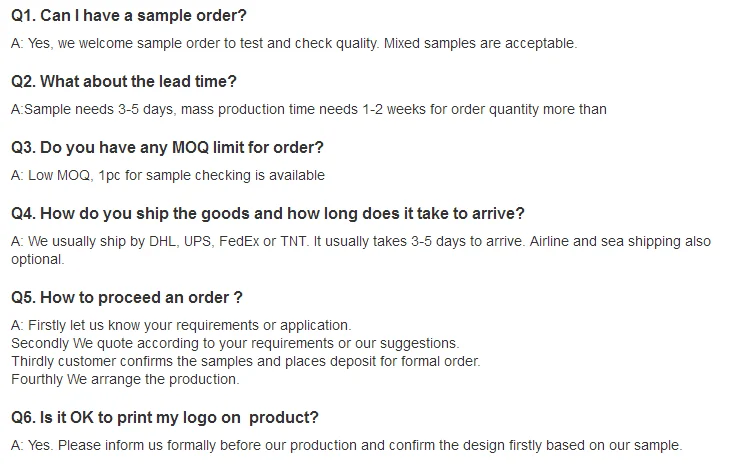Click the Q4 shipping question heading

point(267,214)
